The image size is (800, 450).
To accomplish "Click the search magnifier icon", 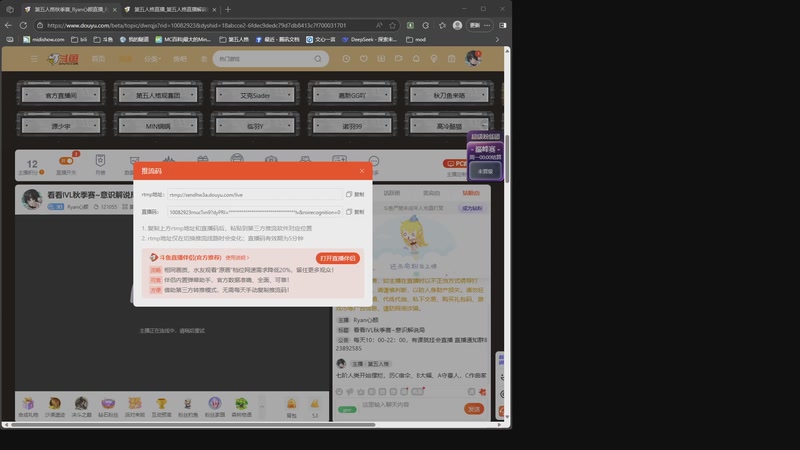I will (x=318, y=59).
